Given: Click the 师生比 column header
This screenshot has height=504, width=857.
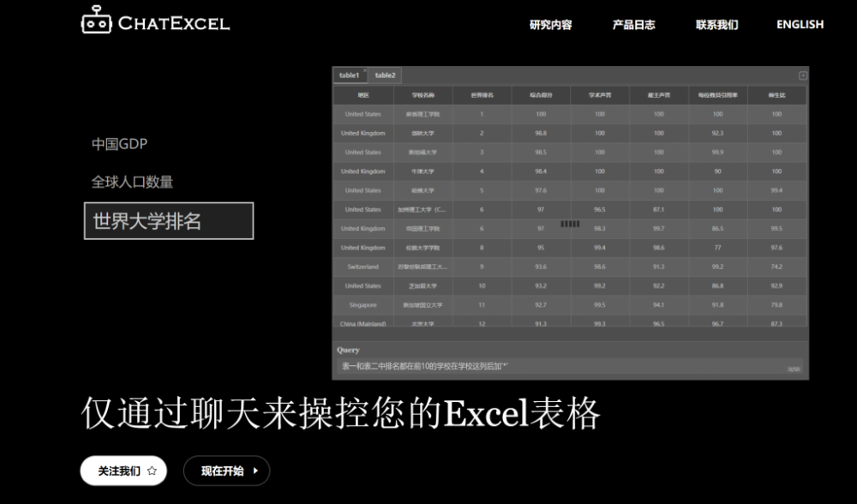Looking at the screenshot, I should point(777,95).
